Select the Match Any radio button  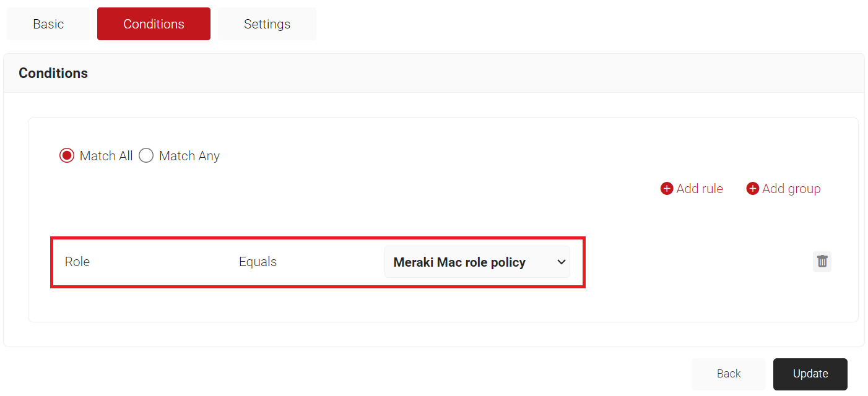coord(146,156)
